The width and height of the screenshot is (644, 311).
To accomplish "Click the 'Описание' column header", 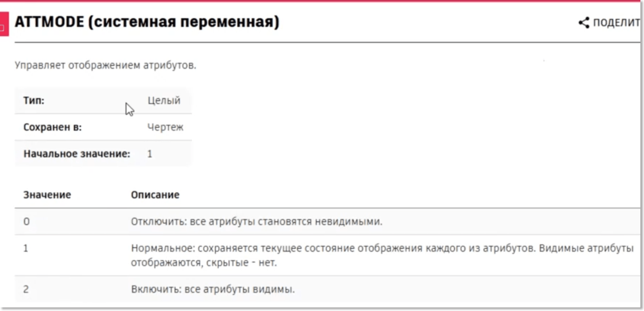I will 155,195.
